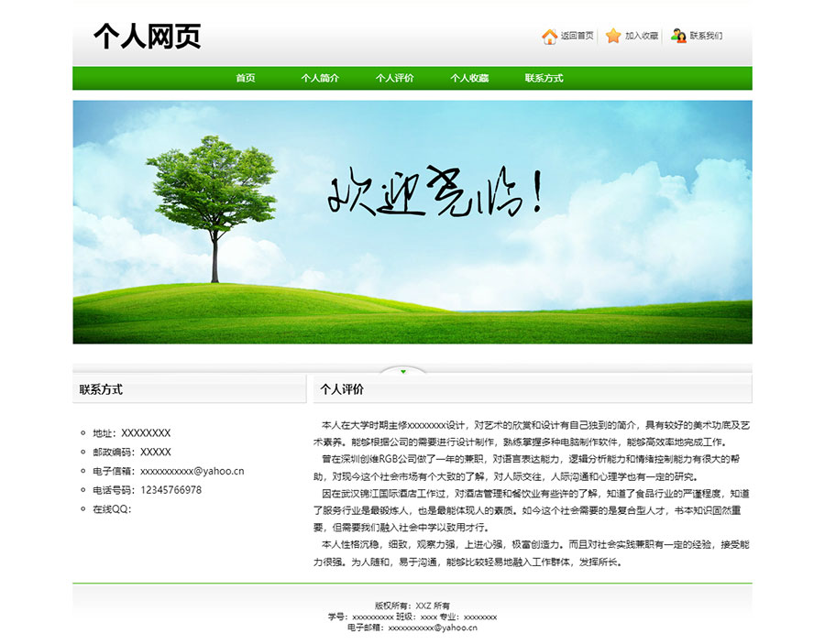Viewport: 825px width, 644px height.
Task: Click paragraph starting 因在武汉锦江国际酒店
Action: point(532,510)
